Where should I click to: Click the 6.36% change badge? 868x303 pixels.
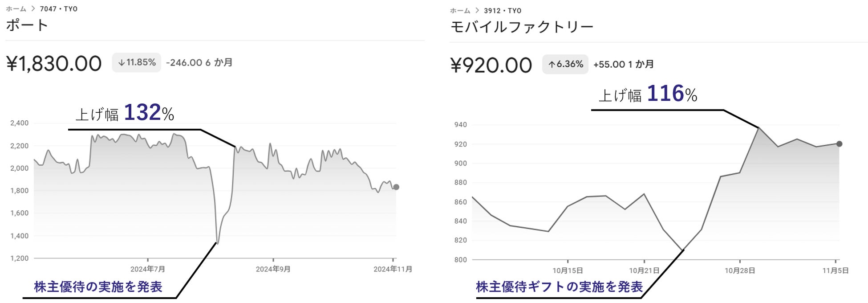565,64
